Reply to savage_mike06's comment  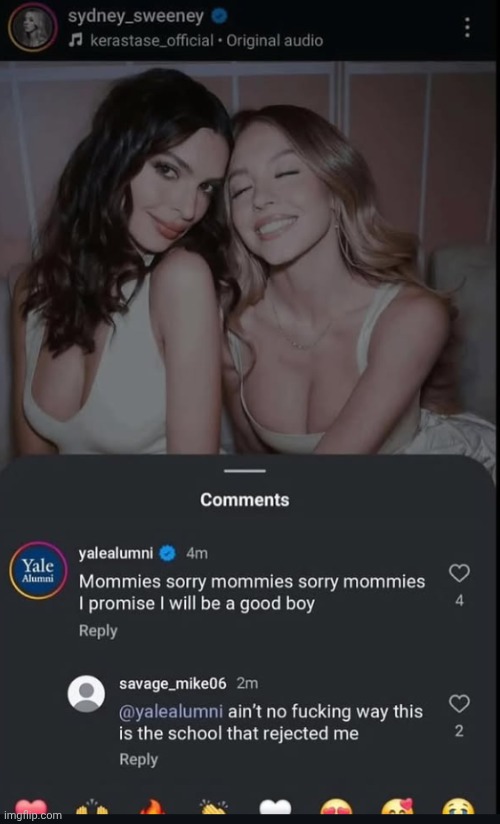click(x=138, y=759)
